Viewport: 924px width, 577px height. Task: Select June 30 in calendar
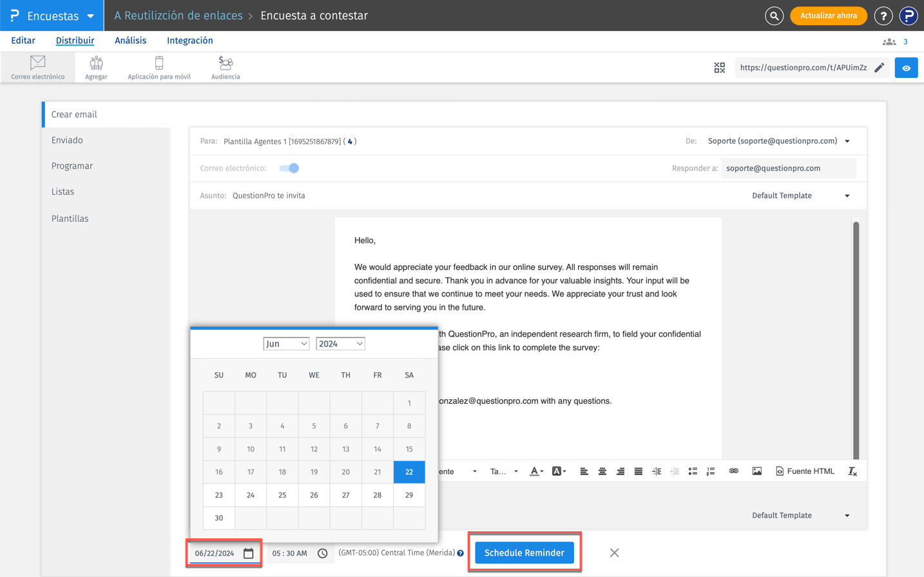pyautogui.click(x=219, y=518)
